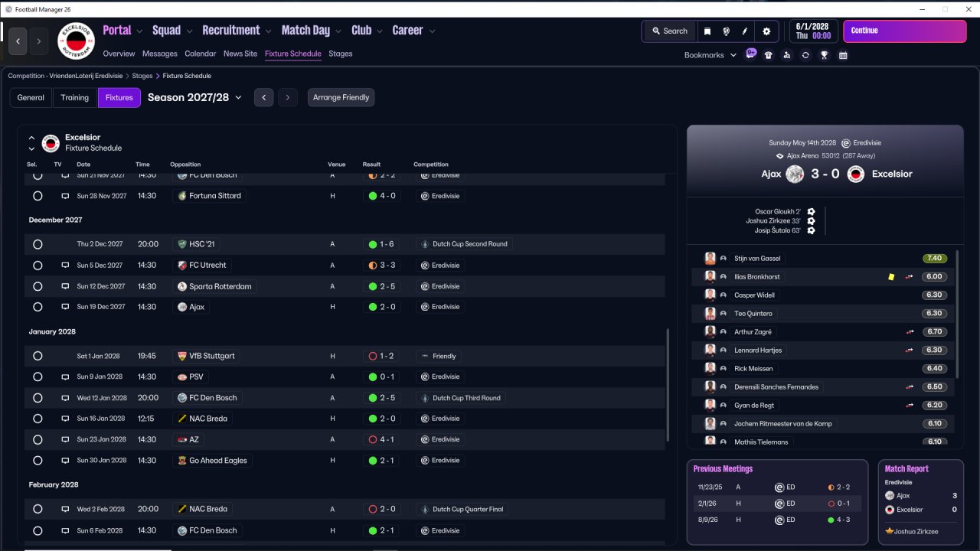The height and width of the screenshot is (551, 980).
Task: Open player Stijn van Gassel
Action: click(757, 259)
